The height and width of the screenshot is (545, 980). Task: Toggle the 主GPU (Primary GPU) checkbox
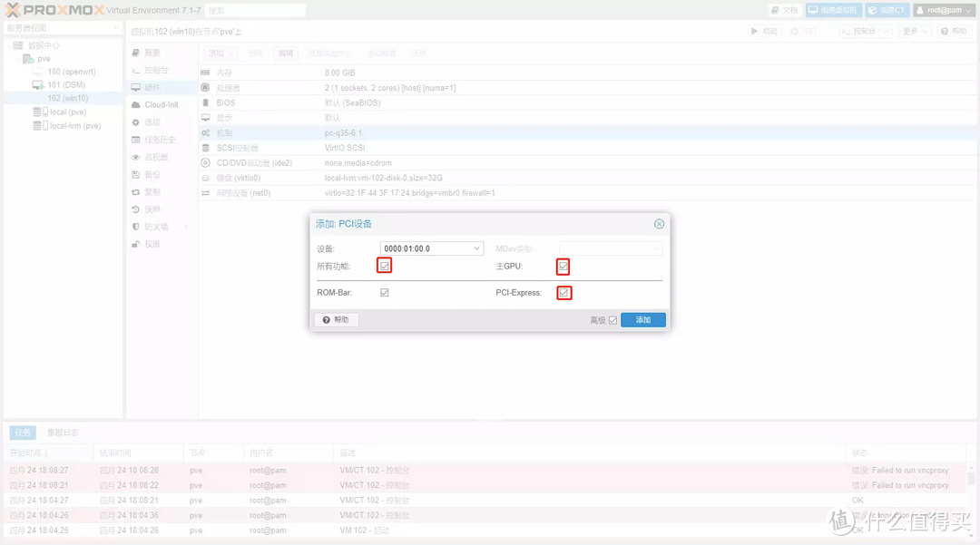563,267
